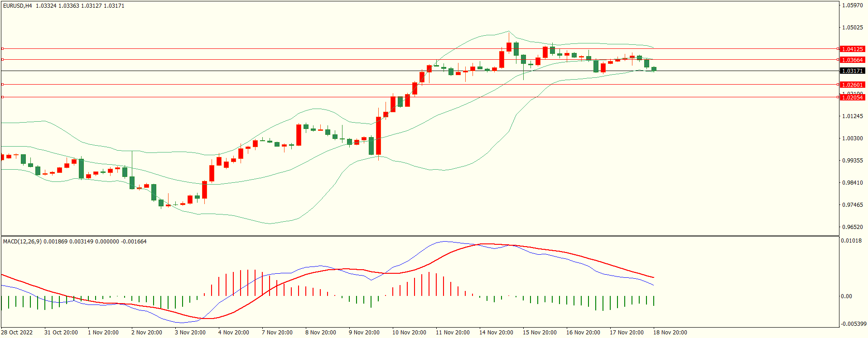Click the red 1.02054 price level tag
Screen dimensions: 868x338
click(x=852, y=97)
